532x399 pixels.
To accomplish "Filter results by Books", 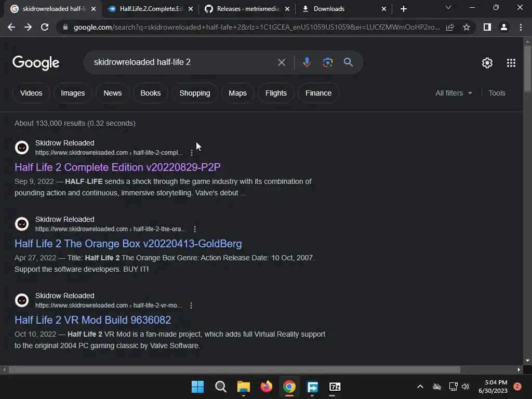I will click(151, 93).
